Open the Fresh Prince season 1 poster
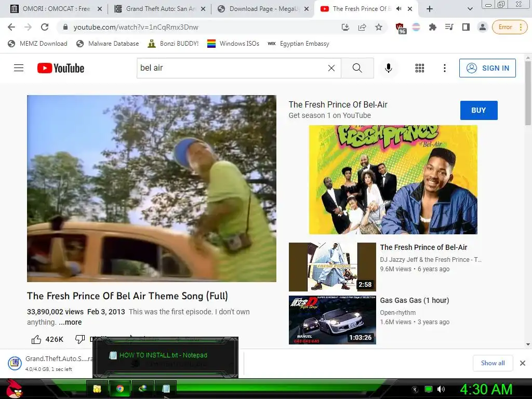This screenshot has height=399, width=532. 393,179
